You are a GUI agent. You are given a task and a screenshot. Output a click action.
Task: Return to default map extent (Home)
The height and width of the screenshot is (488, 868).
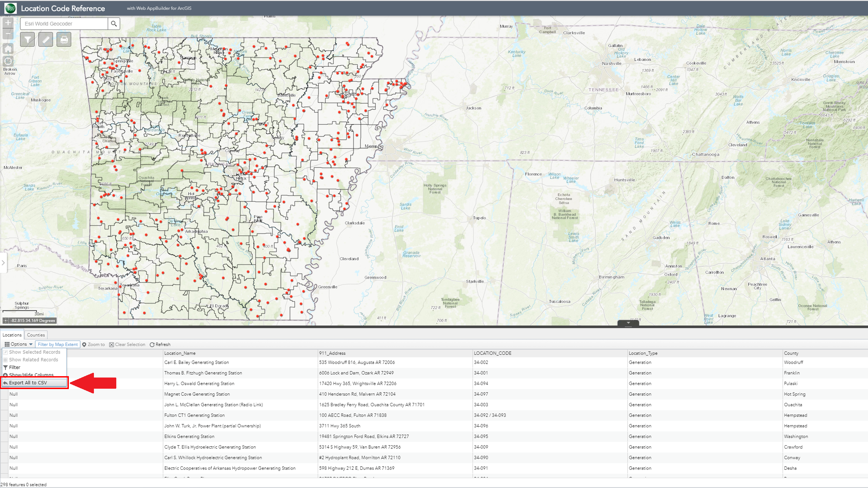tap(8, 48)
